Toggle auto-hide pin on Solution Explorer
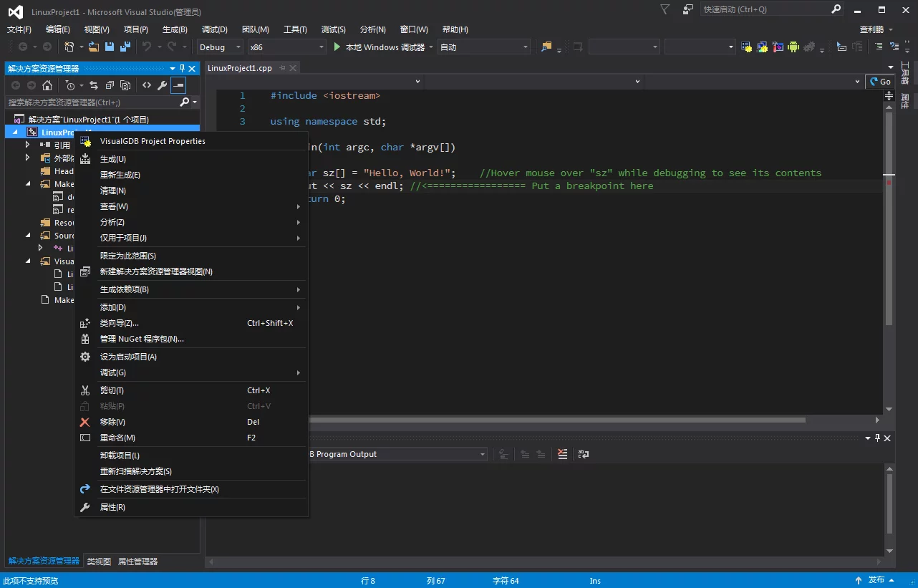918x588 pixels. (x=182, y=69)
